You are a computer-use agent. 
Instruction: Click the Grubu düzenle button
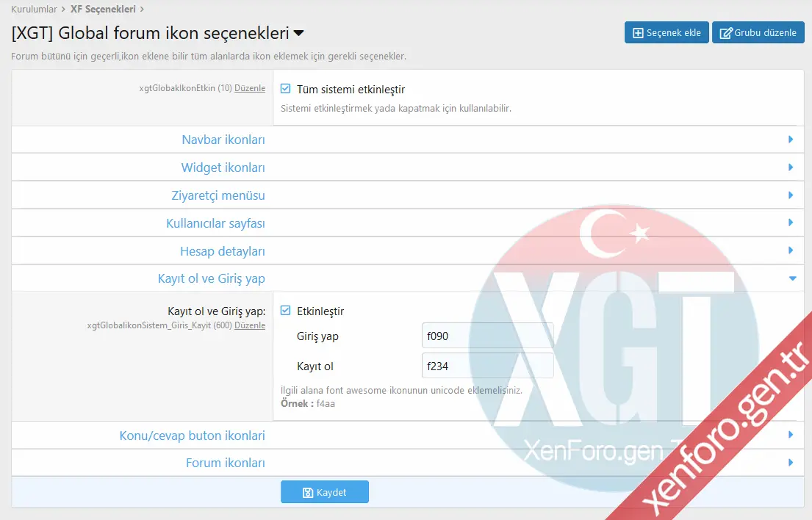point(758,32)
